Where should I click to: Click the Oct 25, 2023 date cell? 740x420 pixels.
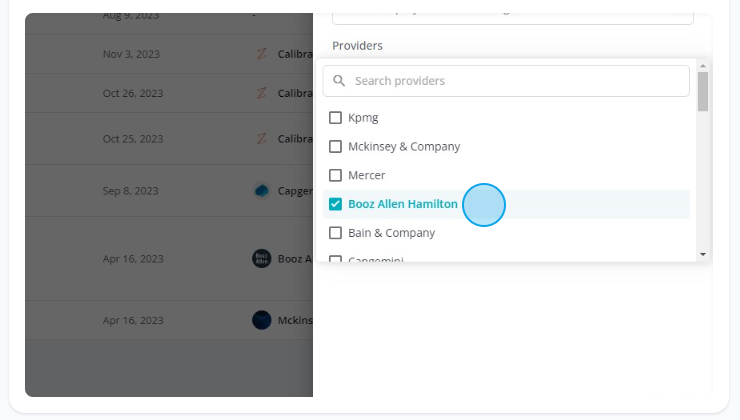click(x=133, y=139)
